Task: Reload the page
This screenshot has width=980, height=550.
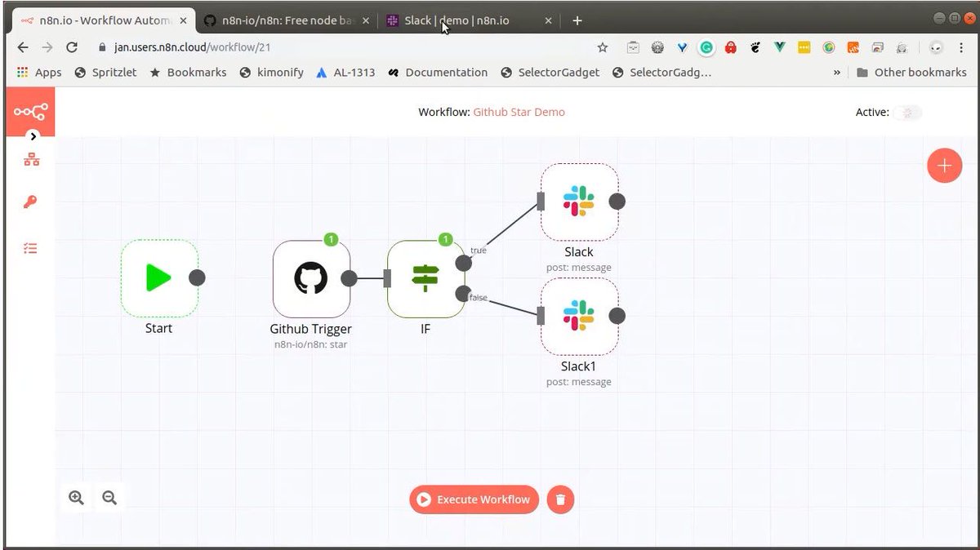Action: click(72, 47)
